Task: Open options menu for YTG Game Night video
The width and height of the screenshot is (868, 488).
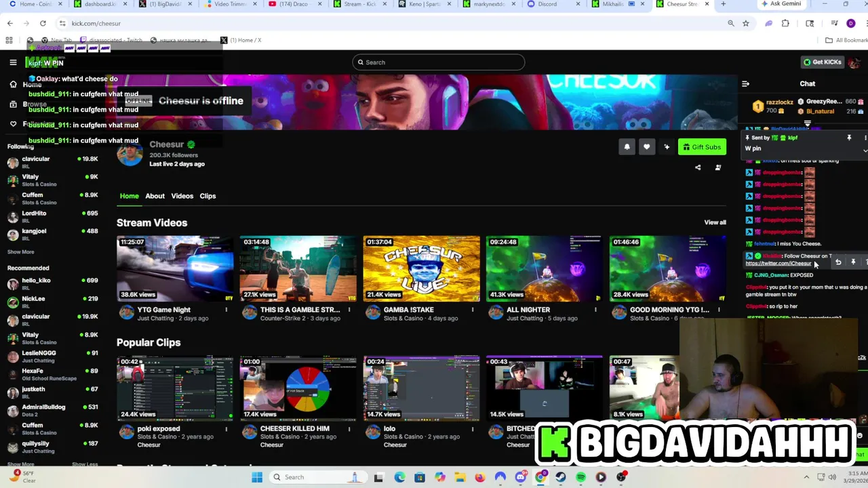Action: (226, 310)
